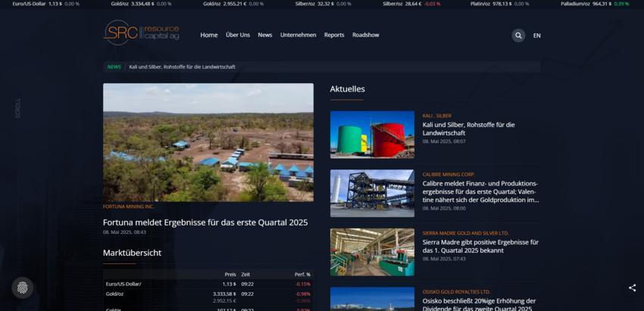
Task: Open the Reports menu item
Action: (334, 36)
